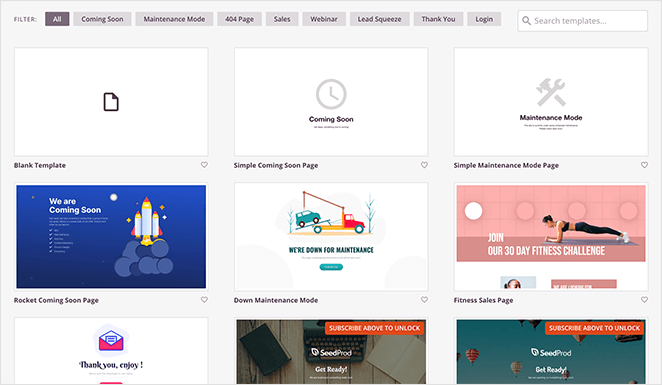Click the Blank Template label
This screenshot has width=662, height=385.
pyautogui.click(x=40, y=165)
